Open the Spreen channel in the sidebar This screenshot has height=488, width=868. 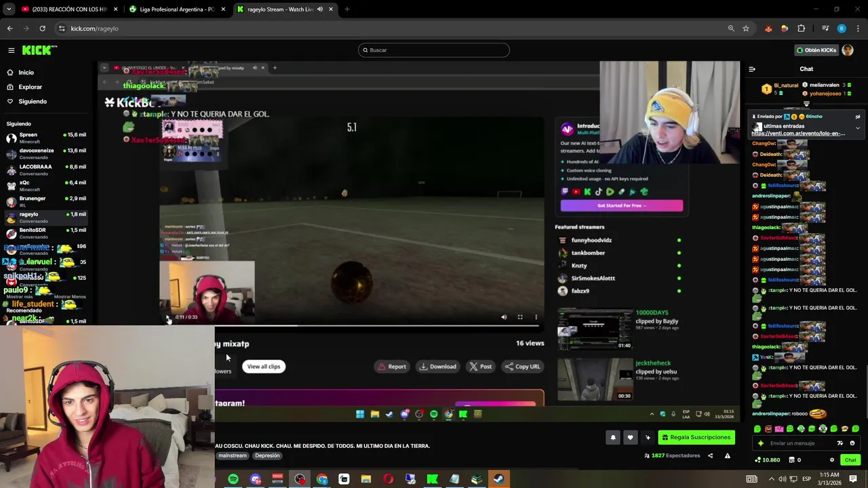pos(45,138)
